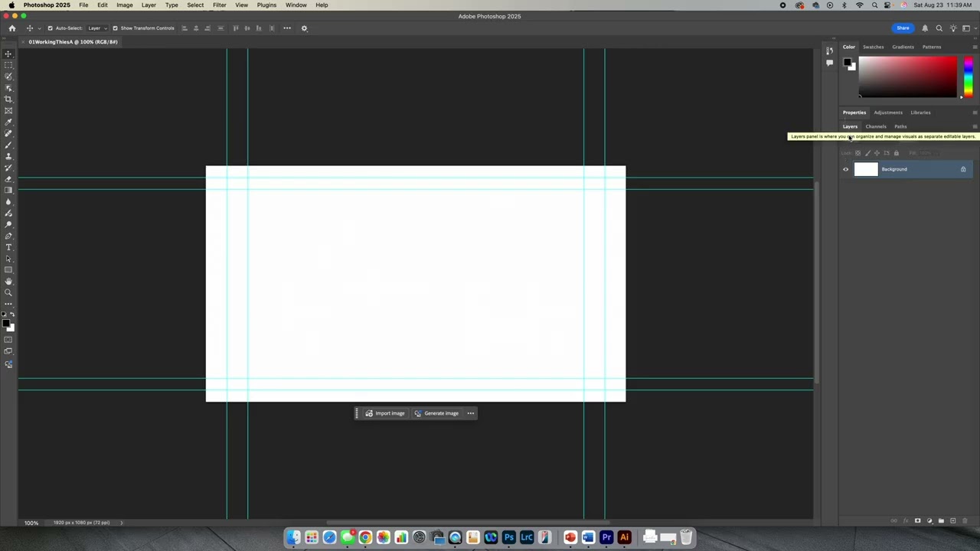This screenshot has width=980, height=551.
Task: Select the Hand tool
Action: (x=8, y=282)
